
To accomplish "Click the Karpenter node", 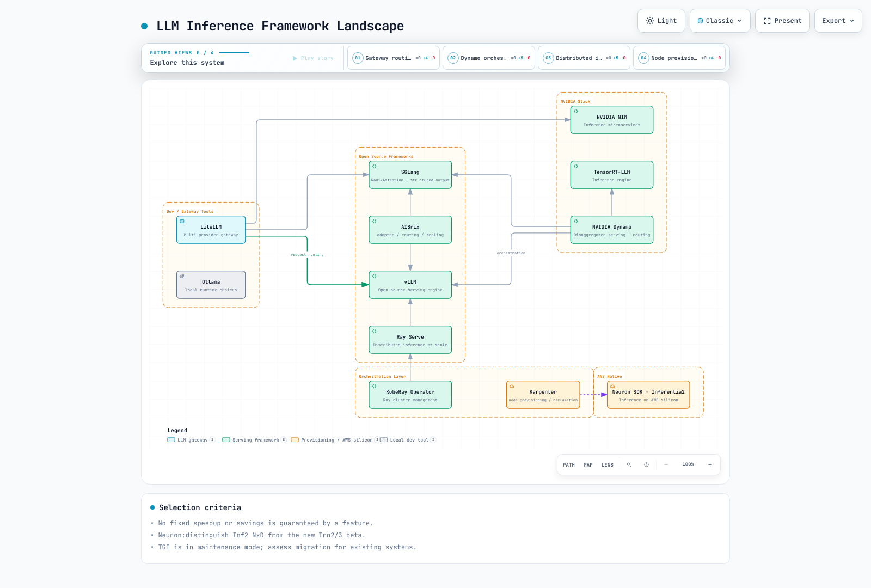I will point(543,395).
